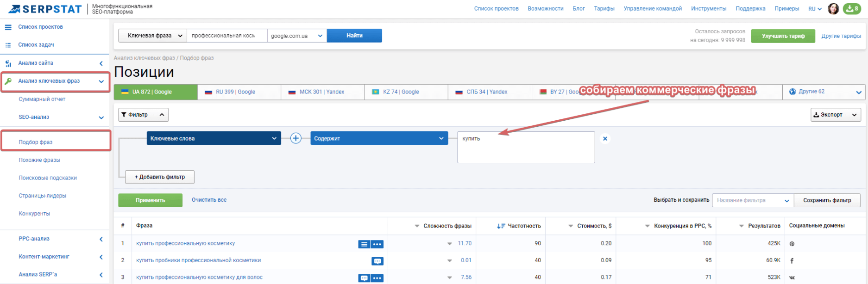Viewport: 868px width, 284px height.
Task: Click the user profile avatar
Action: [833, 9]
